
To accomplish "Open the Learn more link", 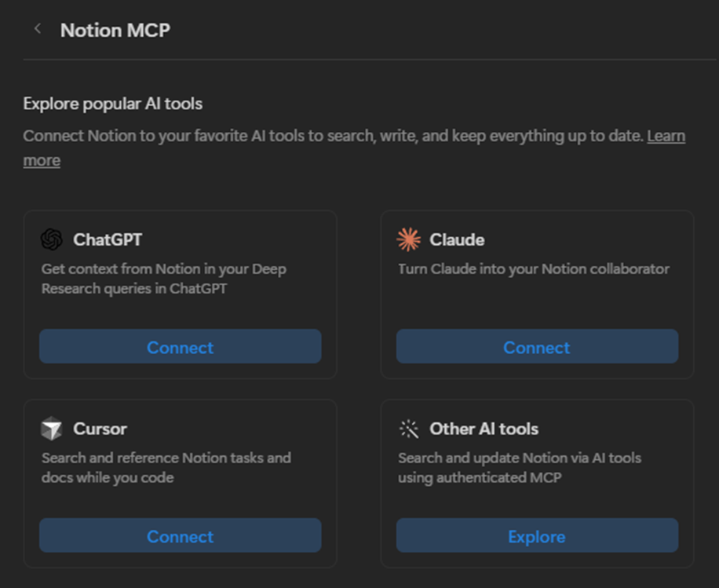I will tap(666, 135).
